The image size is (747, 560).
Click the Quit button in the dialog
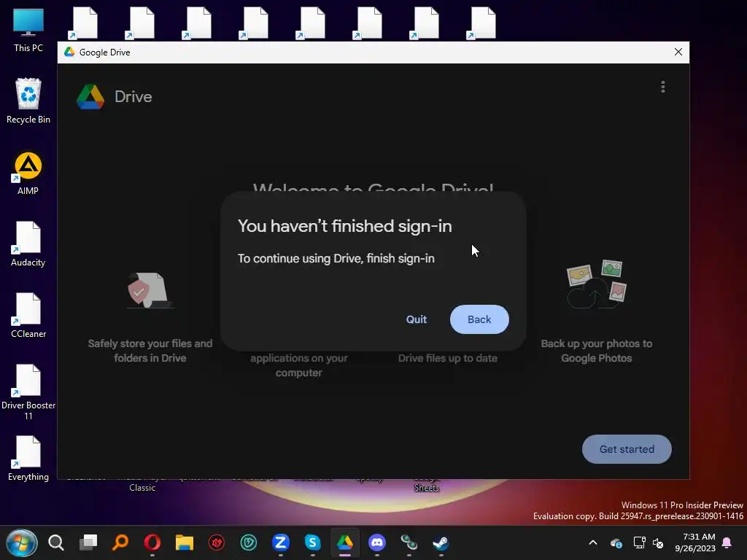(416, 319)
